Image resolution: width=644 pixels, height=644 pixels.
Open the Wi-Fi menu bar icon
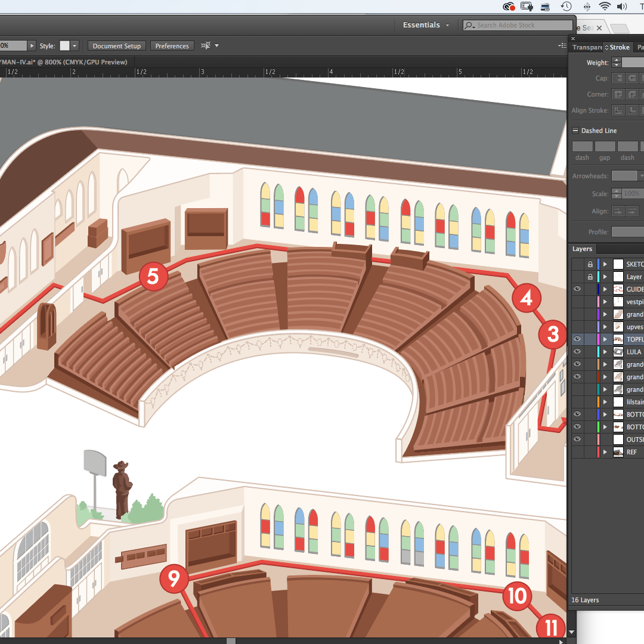(x=604, y=6)
